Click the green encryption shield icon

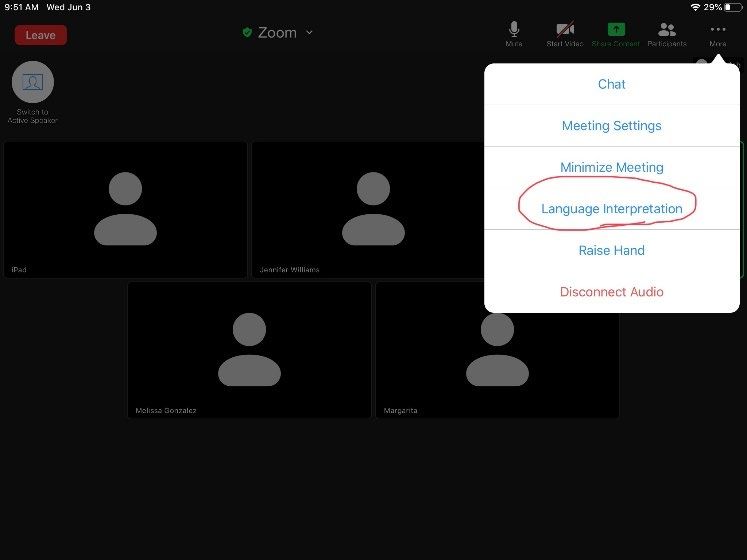coord(247,33)
